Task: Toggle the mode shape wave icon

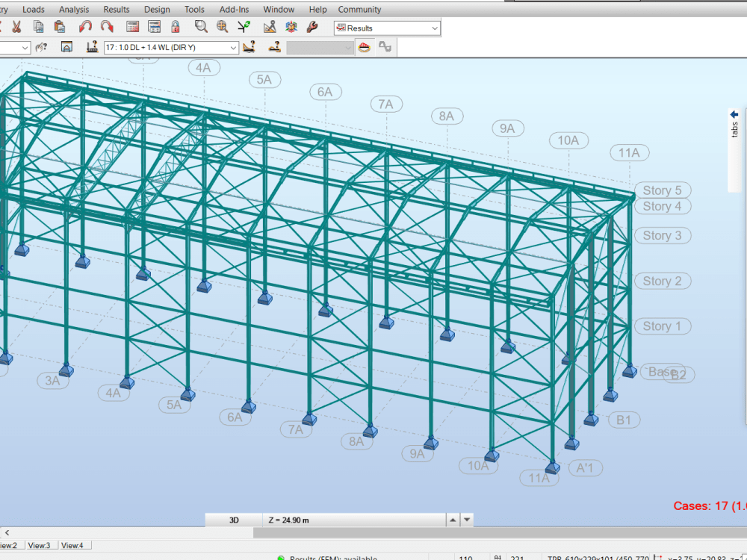Action: [x=385, y=47]
